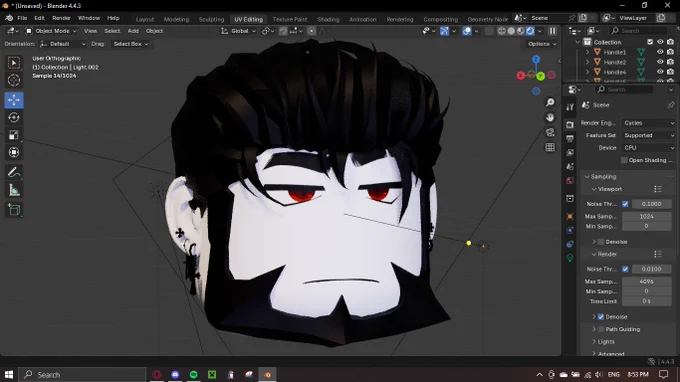Open the Object properties tab

570,216
